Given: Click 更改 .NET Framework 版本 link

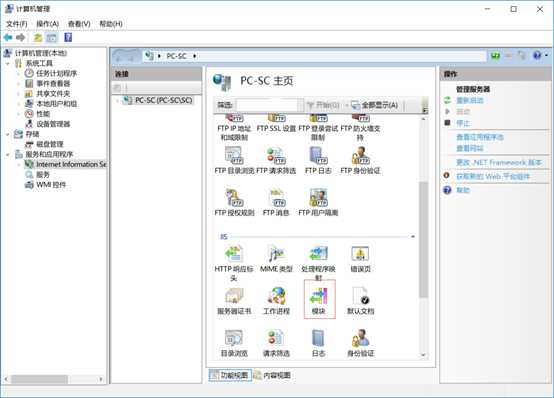Looking at the screenshot, I should 499,163.
